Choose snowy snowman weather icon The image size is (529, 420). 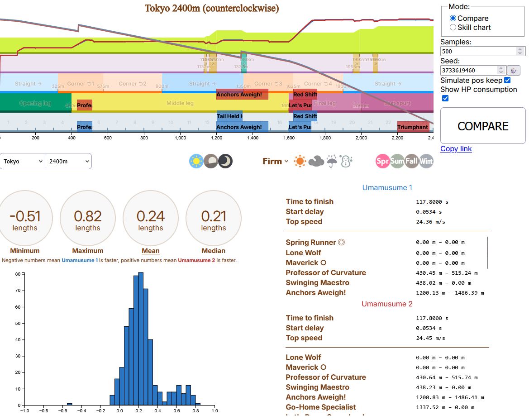tap(346, 161)
